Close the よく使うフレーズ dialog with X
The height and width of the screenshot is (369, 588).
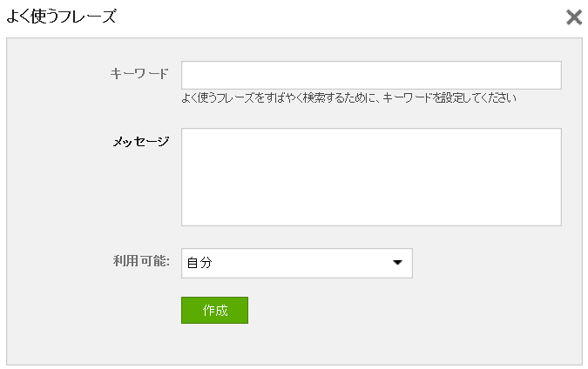point(574,17)
